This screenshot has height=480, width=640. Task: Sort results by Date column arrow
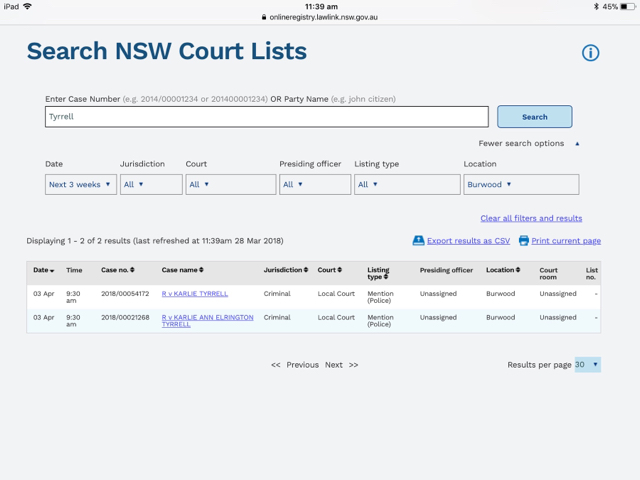(x=52, y=270)
